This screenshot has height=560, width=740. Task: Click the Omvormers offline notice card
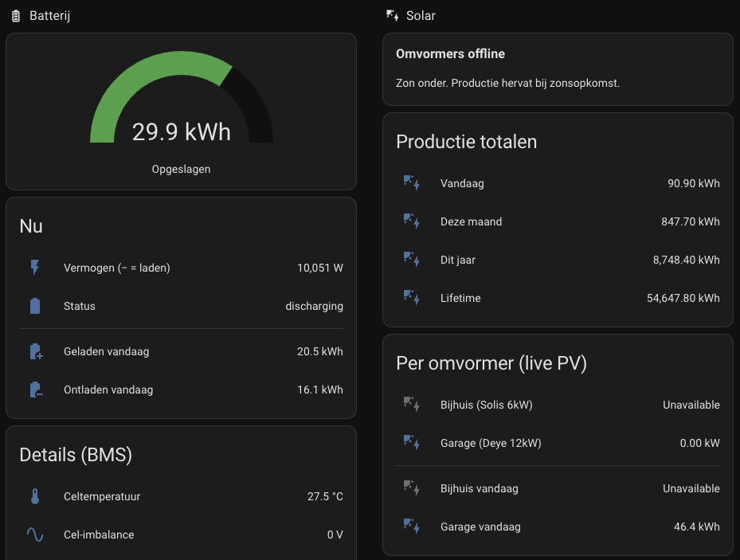[558, 69]
